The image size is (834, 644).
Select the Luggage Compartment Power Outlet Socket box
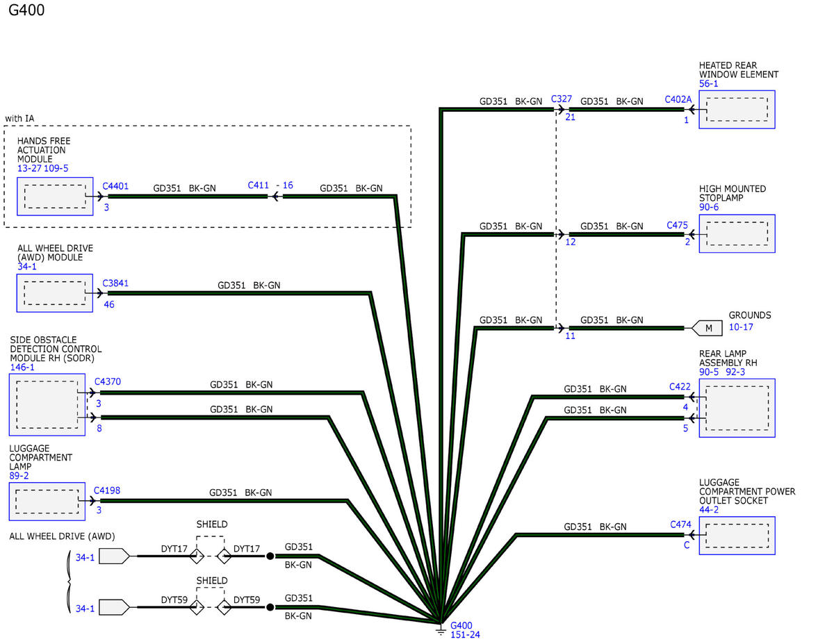(737, 536)
